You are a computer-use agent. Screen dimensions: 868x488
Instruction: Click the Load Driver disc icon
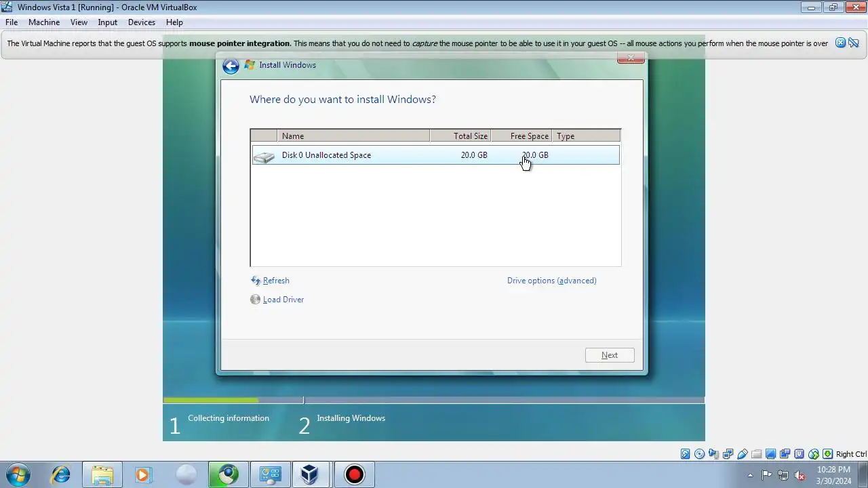pos(255,300)
